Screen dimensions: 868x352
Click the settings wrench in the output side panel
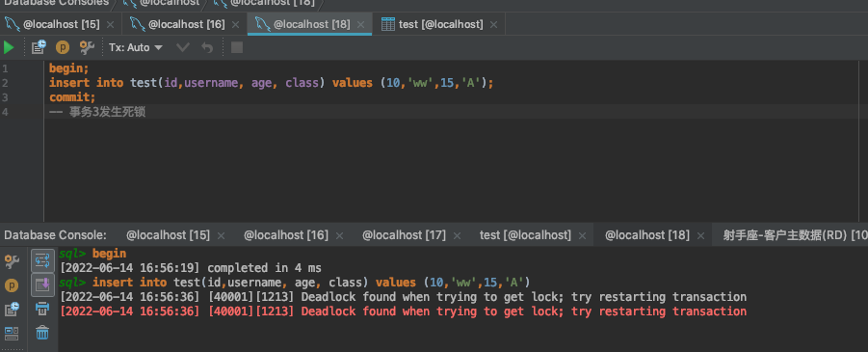click(x=12, y=261)
